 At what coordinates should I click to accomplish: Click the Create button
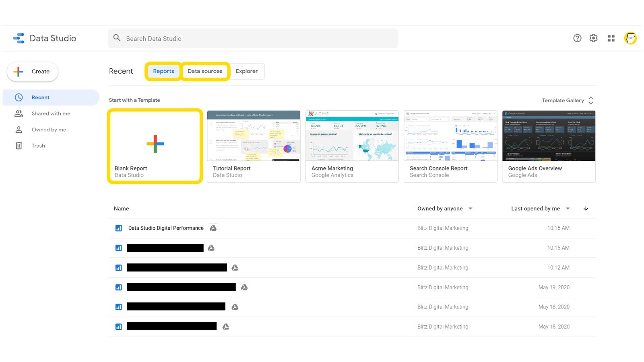tap(33, 72)
